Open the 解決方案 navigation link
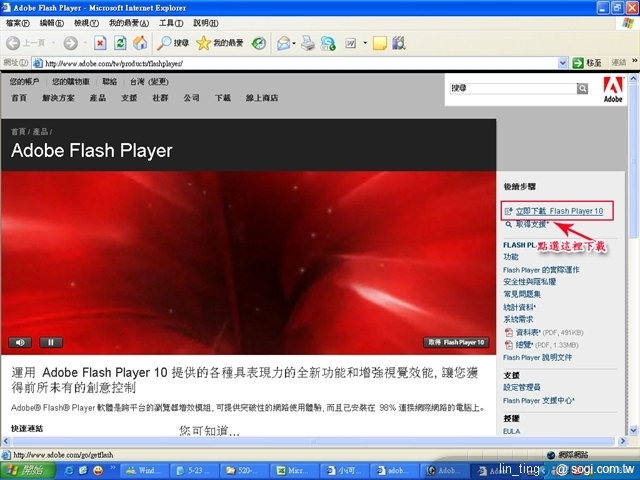The image size is (640, 480). pos(58,98)
